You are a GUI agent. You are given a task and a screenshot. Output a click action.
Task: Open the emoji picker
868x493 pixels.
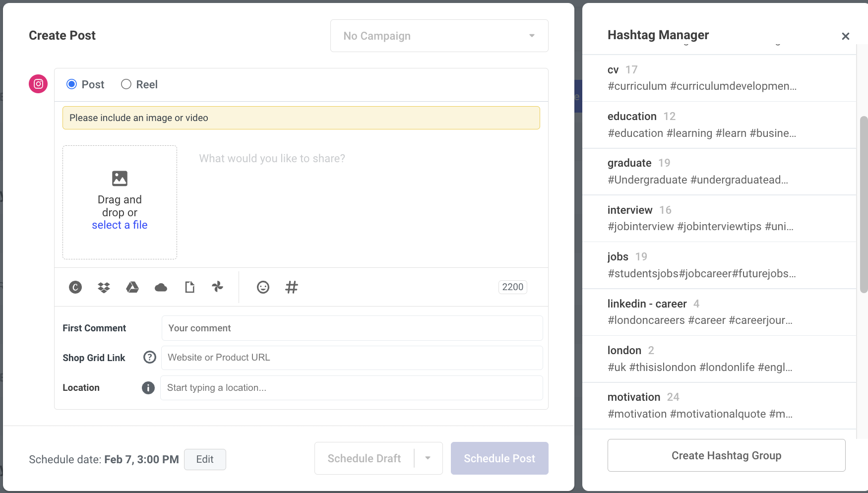[x=263, y=287]
